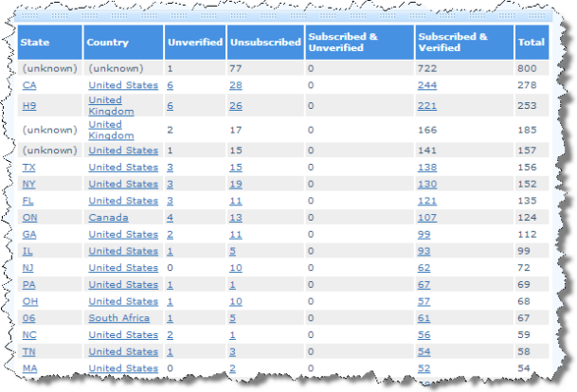
Task: Click United Kingdom link in H9 row
Action: [111, 106]
